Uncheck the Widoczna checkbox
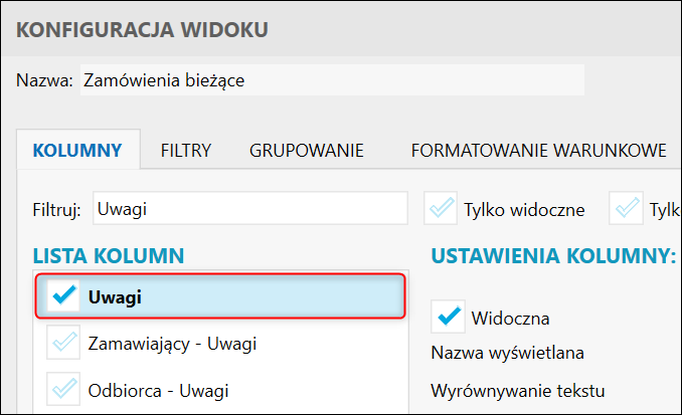This screenshot has height=415, width=682. (x=447, y=317)
